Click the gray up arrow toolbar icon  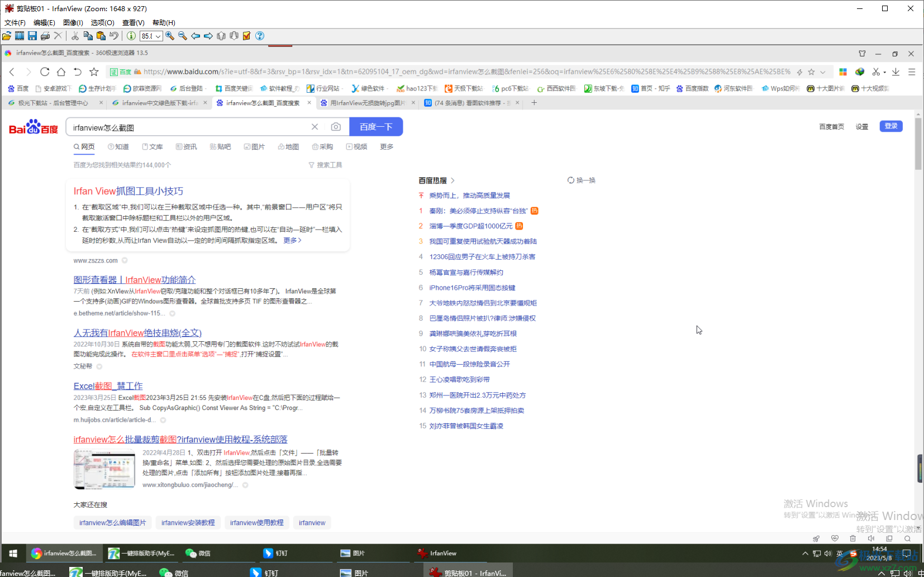pos(221,36)
